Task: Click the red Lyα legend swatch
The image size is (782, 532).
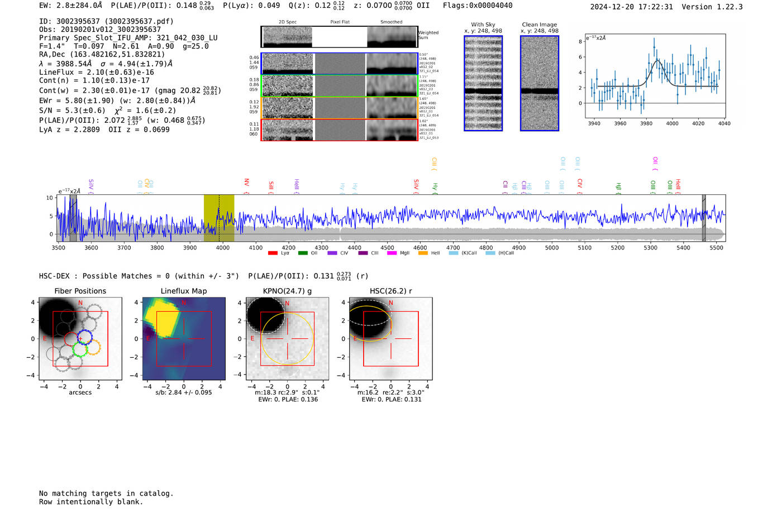Action: pos(273,253)
